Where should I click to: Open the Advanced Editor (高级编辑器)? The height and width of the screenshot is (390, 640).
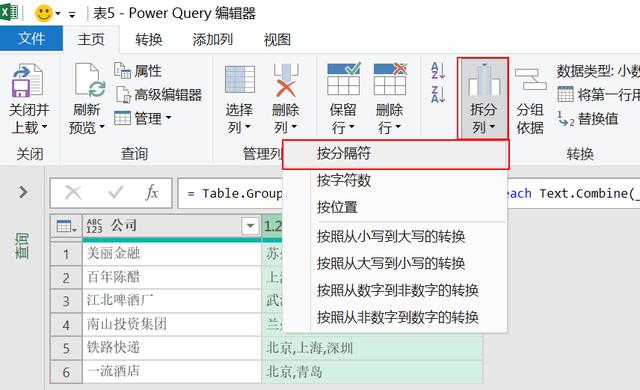click(158, 95)
